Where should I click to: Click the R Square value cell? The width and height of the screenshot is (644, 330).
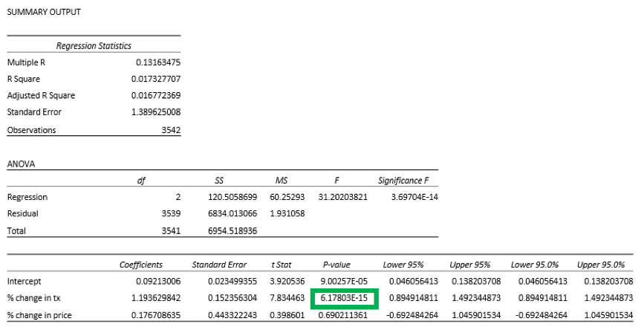pyautogui.click(x=156, y=79)
